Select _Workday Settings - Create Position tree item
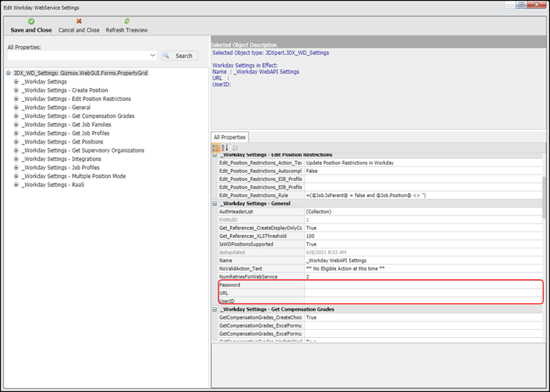 tap(65, 90)
